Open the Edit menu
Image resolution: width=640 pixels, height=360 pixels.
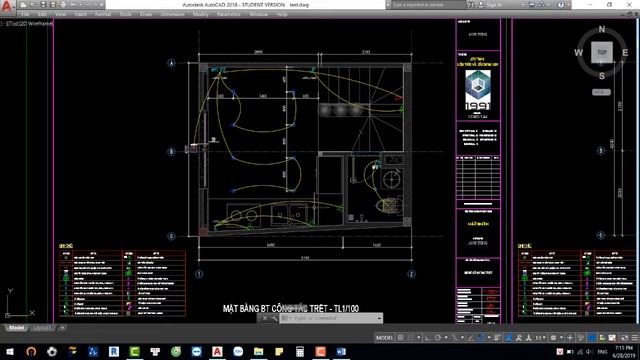(42, 14)
